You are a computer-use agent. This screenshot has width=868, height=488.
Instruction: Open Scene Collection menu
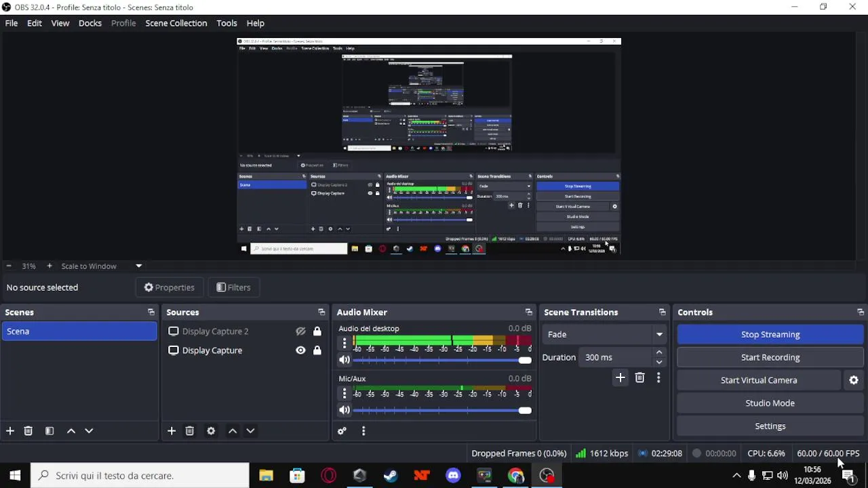click(176, 23)
